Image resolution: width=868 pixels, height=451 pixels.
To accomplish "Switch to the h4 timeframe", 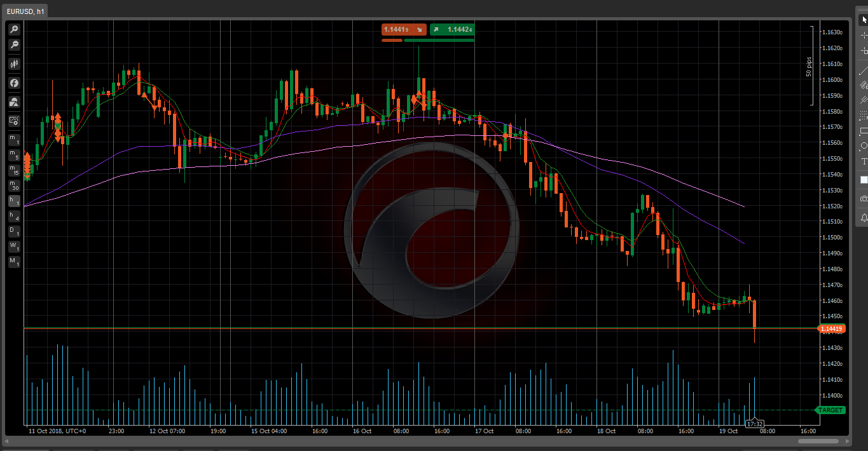I will [x=14, y=217].
